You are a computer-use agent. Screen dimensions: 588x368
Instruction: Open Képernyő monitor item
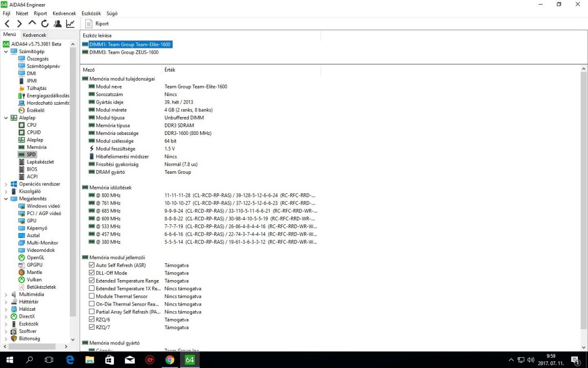pyautogui.click(x=37, y=228)
